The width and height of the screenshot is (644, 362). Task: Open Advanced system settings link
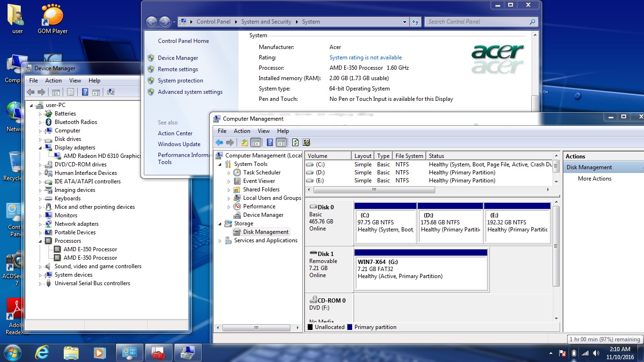[x=190, y=92]
